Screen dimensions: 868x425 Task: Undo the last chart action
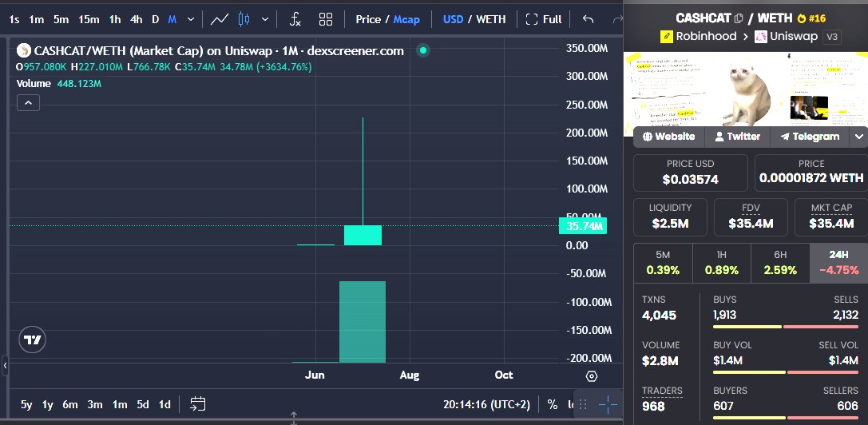(588, 19)
